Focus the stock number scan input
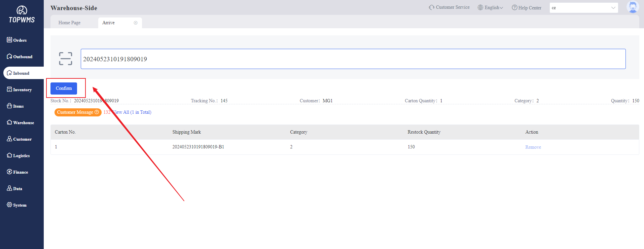This screenshot has width=644, height=249. [x=353, y=59]
